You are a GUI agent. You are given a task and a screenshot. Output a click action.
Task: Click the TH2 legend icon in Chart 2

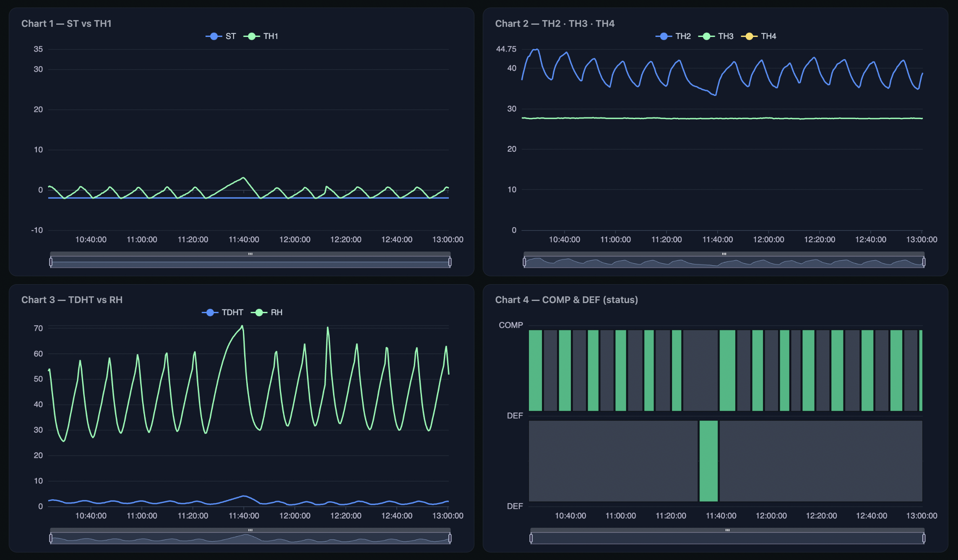click(x=664, y=36)
